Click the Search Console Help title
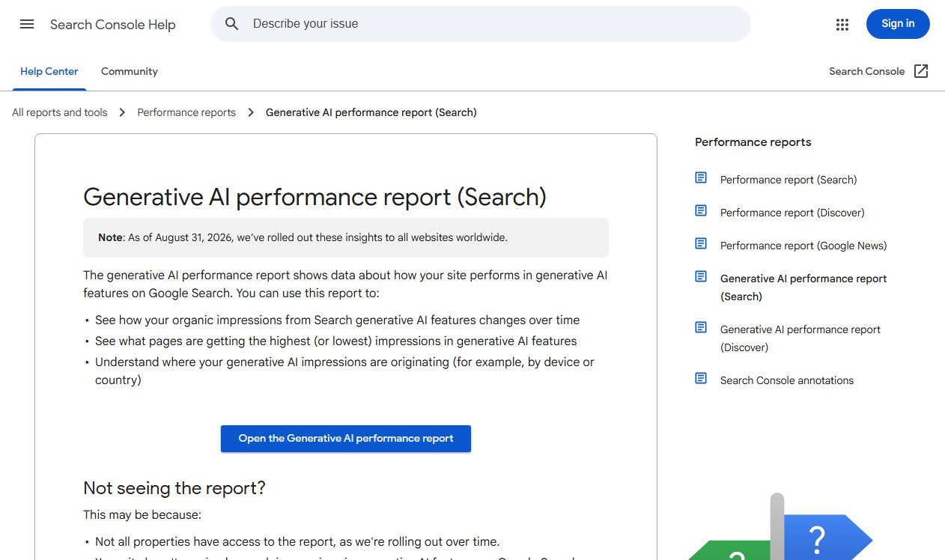 [113, 25]
